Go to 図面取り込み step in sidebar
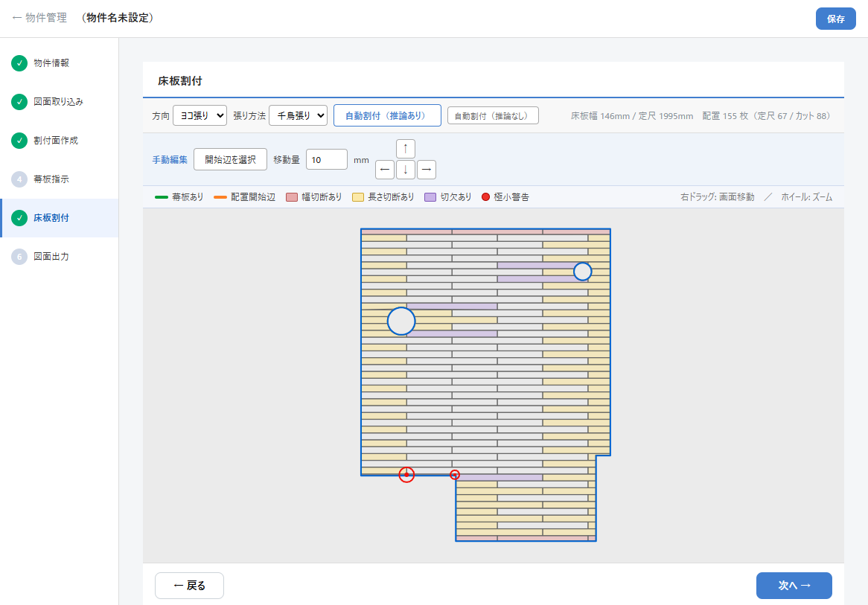This screenshot has width=868, height=605. tap(60, 102)
